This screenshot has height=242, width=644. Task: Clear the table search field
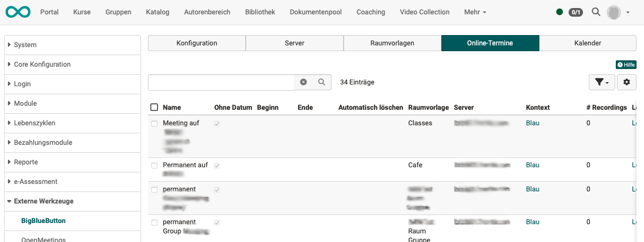pyautogui.click(x=303, y=82)
